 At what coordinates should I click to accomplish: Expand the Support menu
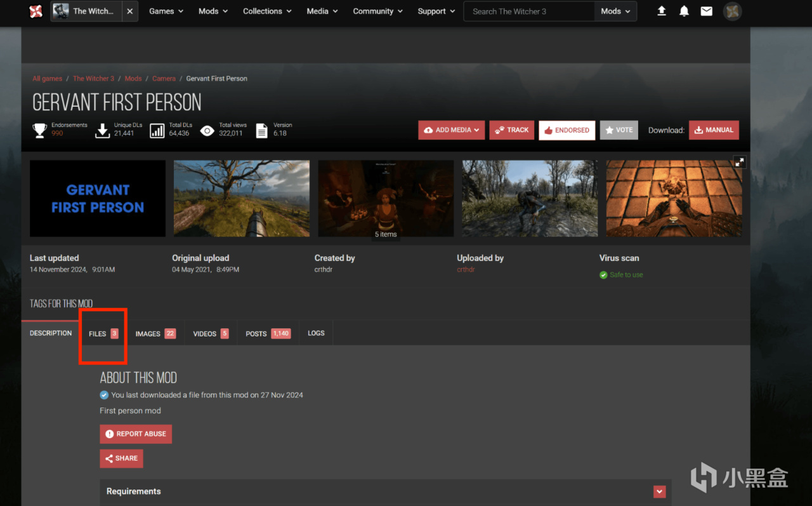click(x=436, y=11)
